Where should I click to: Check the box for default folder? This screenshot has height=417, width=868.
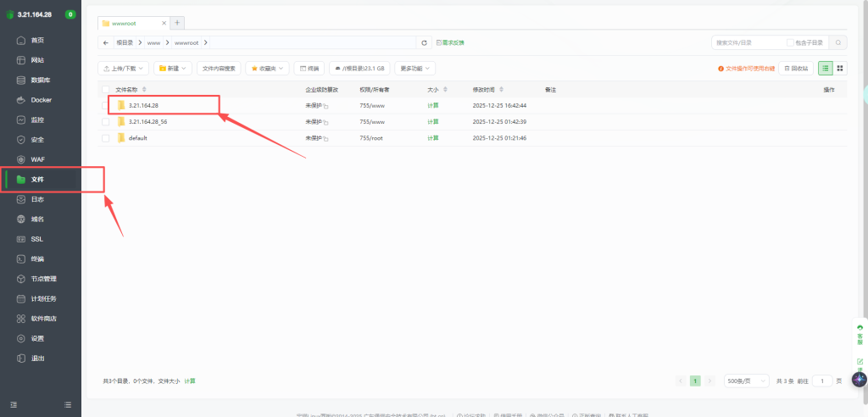tap(106, 138)
